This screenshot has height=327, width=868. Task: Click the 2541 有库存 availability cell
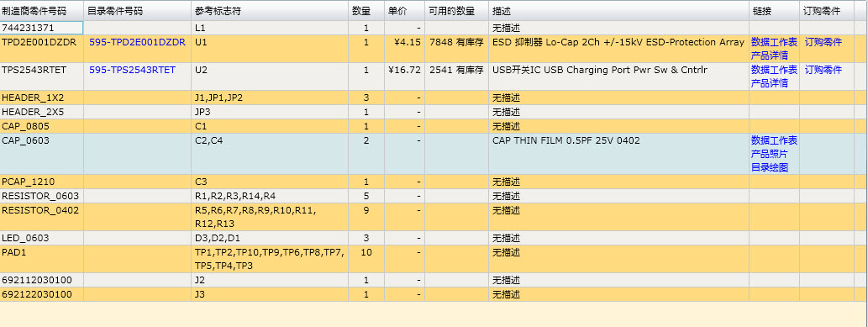click(457, 76)
